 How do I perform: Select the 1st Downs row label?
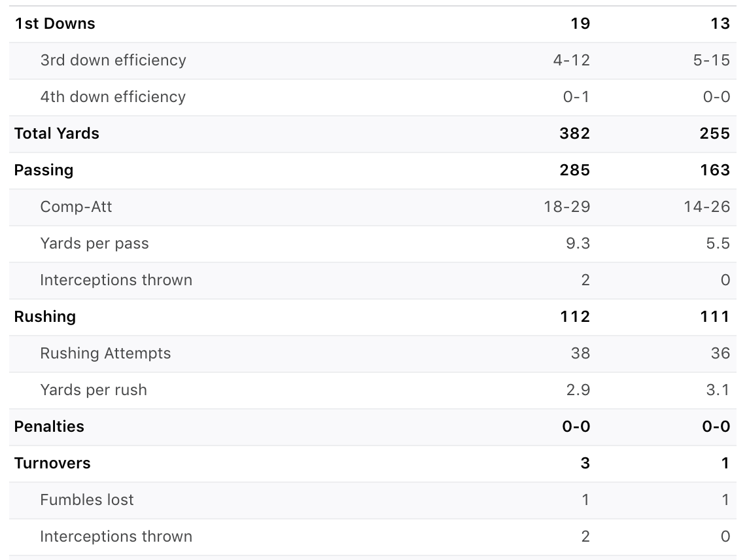point(55,24)
